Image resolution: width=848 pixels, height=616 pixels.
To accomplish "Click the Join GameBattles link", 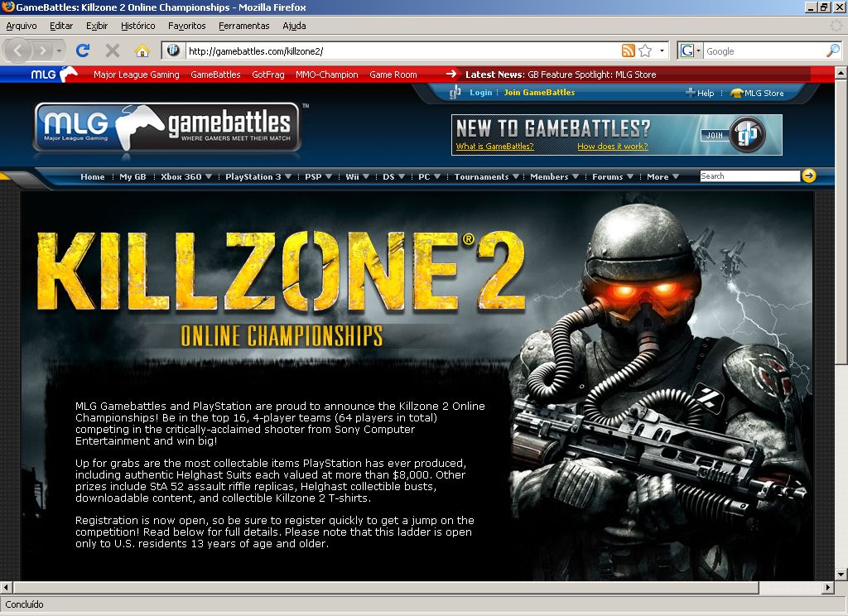I will pos(539,93).
